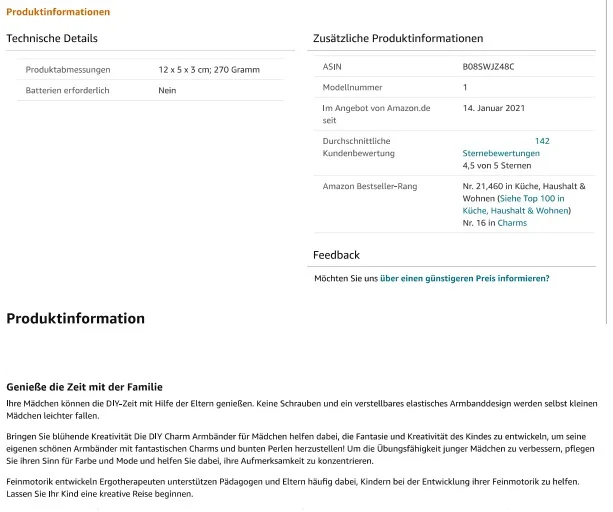Select the ASIN value B08SWJZ48C
The image size is (613, 512).
point(488,67)
